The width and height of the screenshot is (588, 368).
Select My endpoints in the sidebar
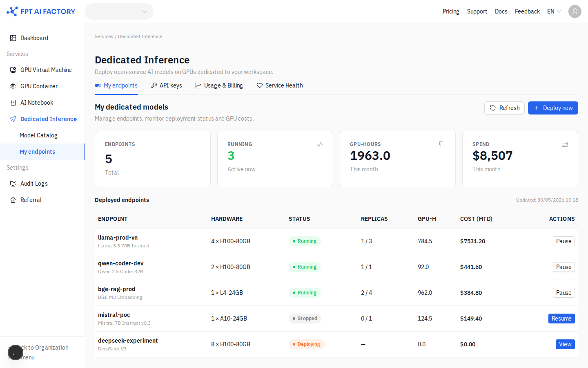pyautogui.click(x=42, y=152)
